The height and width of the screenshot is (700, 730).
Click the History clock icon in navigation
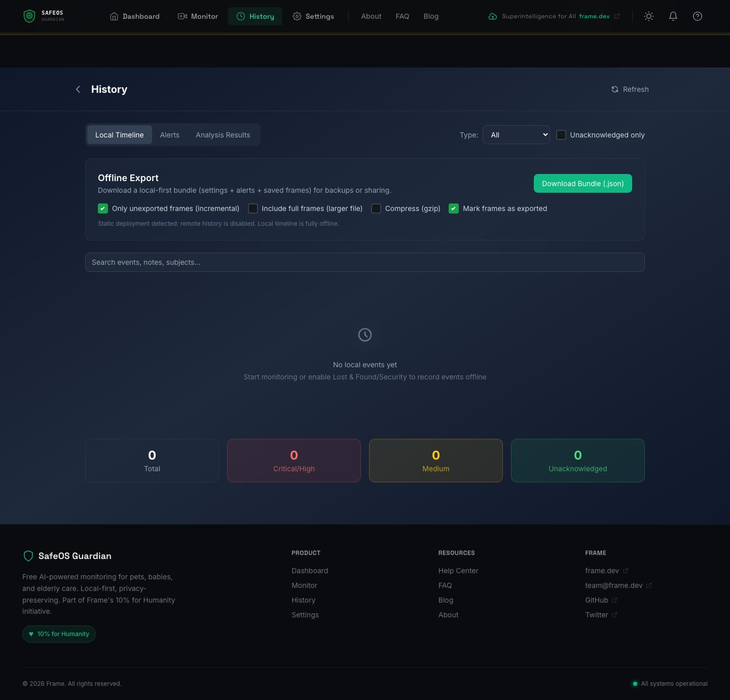(240, 16)
